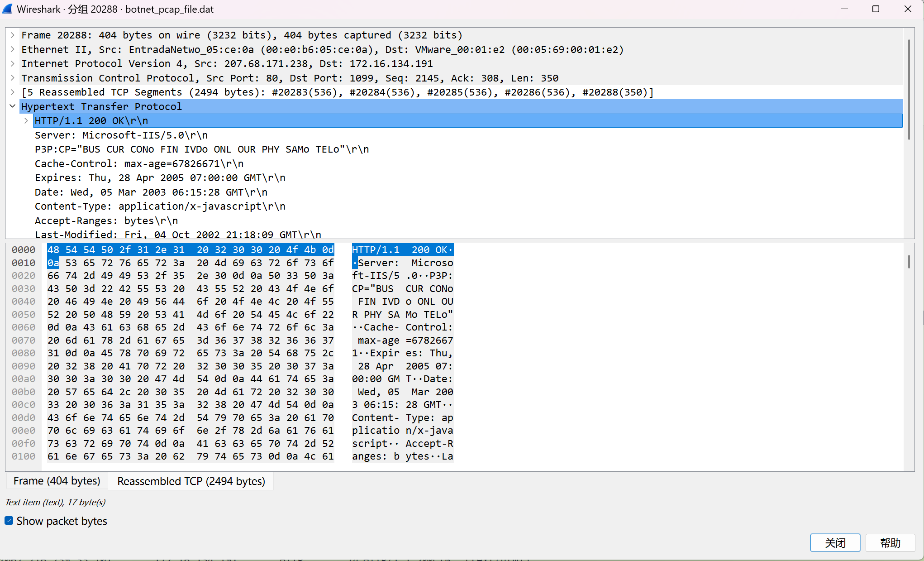This screenshot has height=561, width=924.
Task: Expand the Ethernet II section
Action: (x=13, y=49)
